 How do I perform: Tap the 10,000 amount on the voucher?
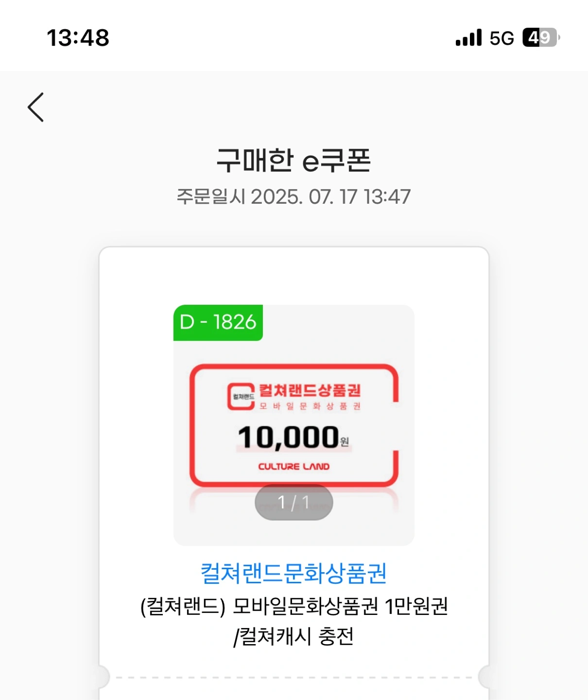[x=289, y=437]
